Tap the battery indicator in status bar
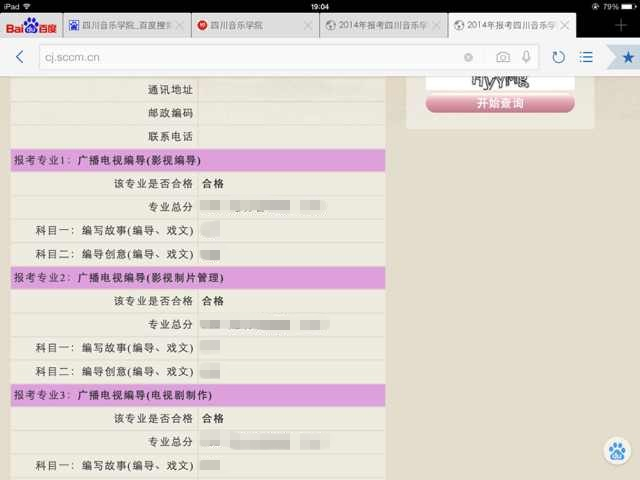Image resolution: width=640 pixels, height=480 pixels. point(629,6)
